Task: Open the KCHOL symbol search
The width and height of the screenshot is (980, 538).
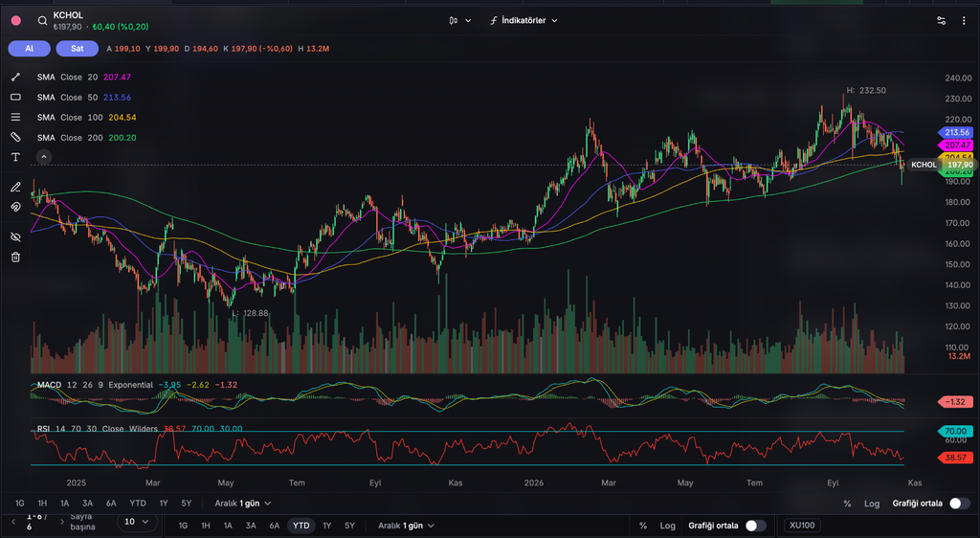Action: [x=42, y=21]
